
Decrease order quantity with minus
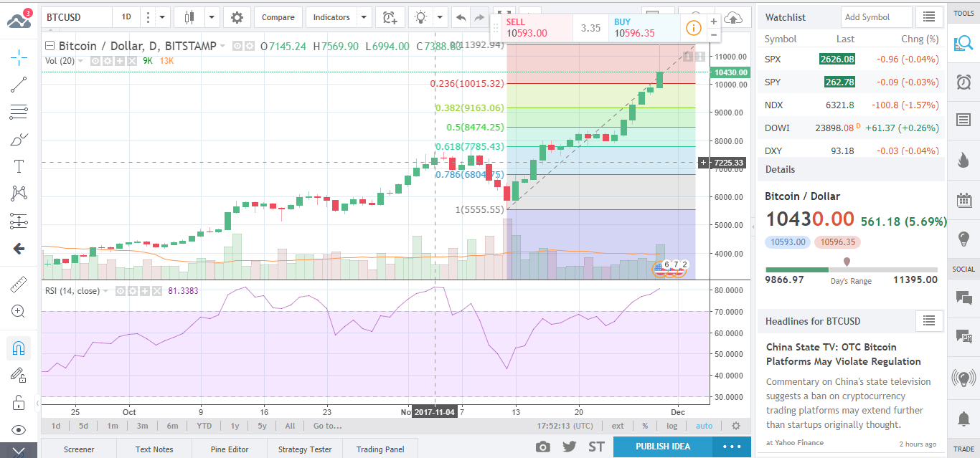[x=713, y=34]
